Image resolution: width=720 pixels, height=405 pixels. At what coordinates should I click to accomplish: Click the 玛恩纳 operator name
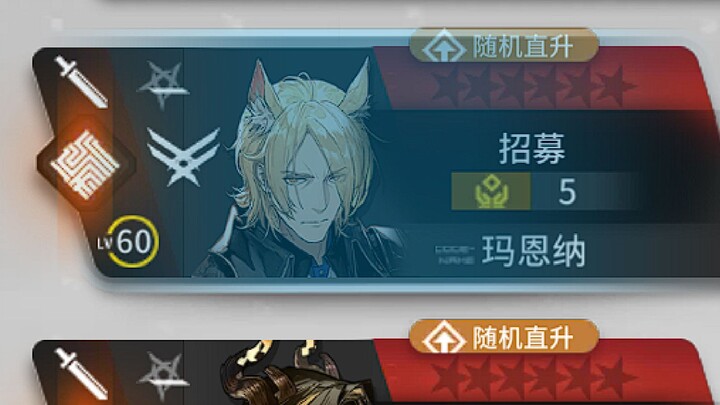click(534, 252)
